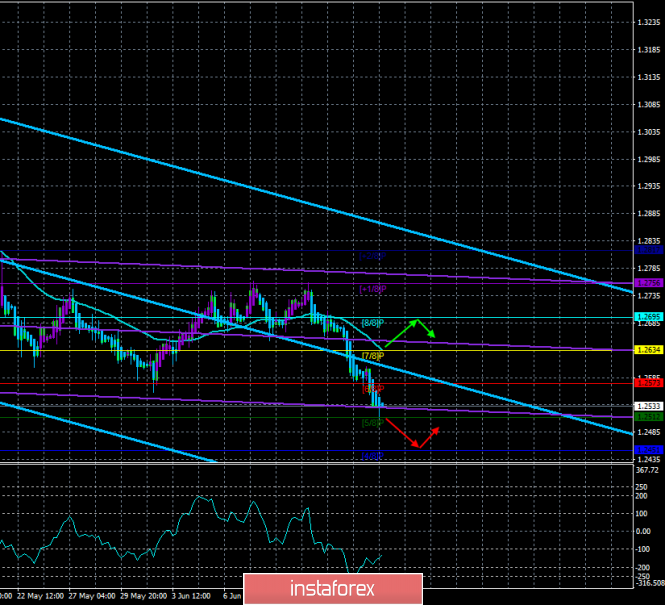The image size is (665, 605).
Task: Click the 1.3185 price axis label
Action: 649,50
